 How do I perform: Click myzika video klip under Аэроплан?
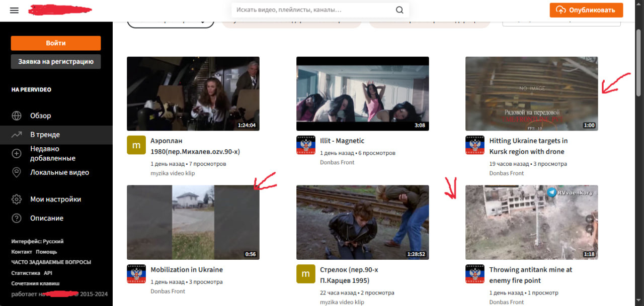173,173
